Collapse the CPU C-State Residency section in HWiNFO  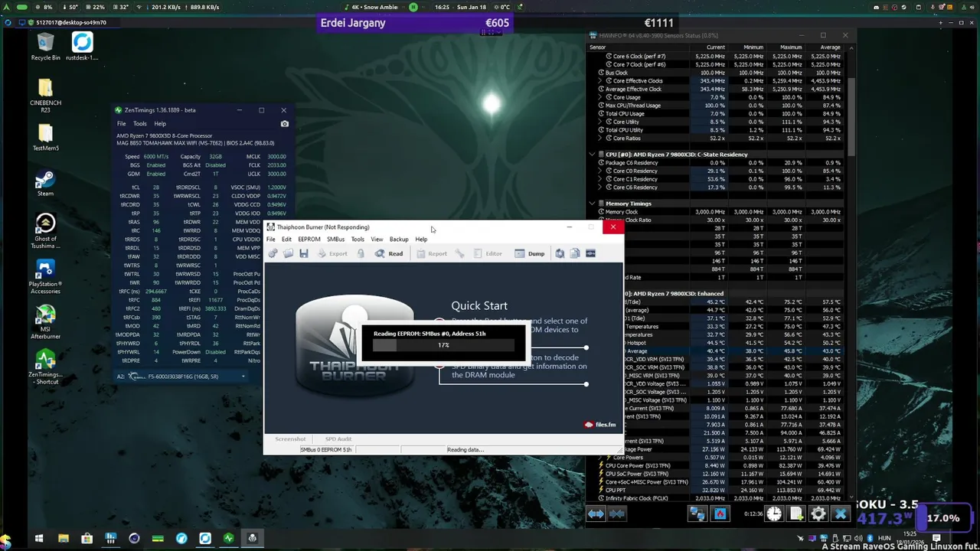click(592, 155)
